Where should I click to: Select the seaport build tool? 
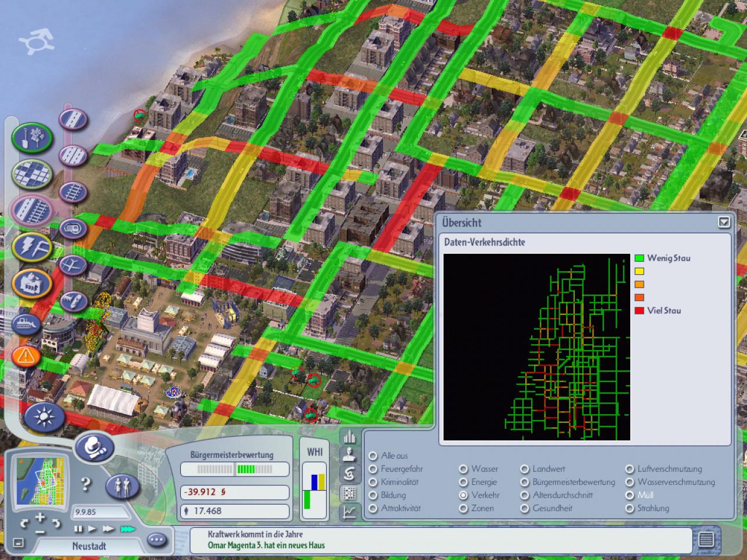click(x=74, y=301)
